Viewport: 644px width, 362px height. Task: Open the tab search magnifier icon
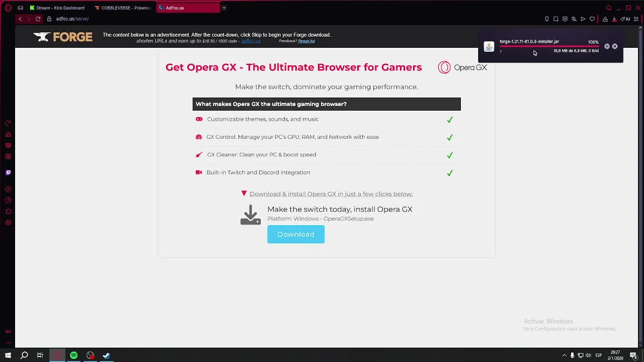(609, 8)
